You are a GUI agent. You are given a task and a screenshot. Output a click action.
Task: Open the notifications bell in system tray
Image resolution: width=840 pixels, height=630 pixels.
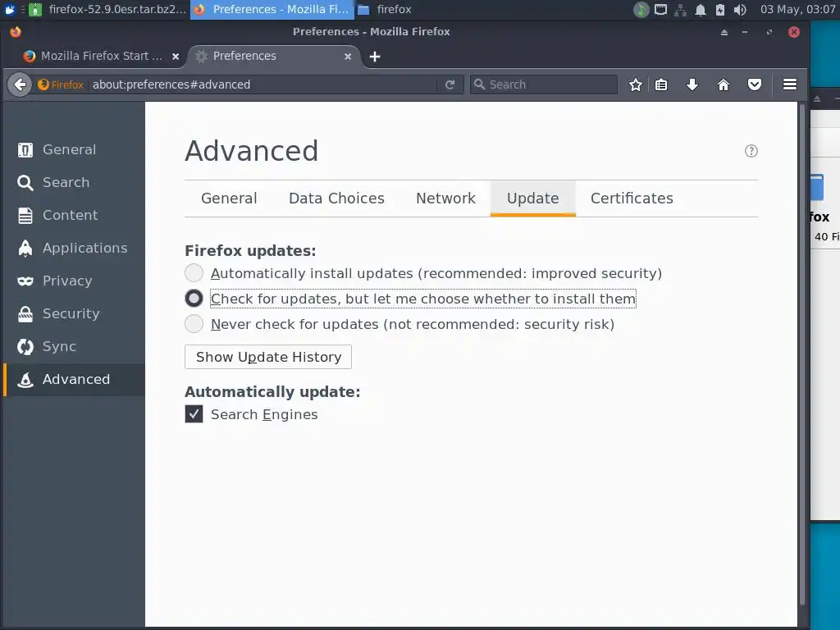click(x=701, y=10)
